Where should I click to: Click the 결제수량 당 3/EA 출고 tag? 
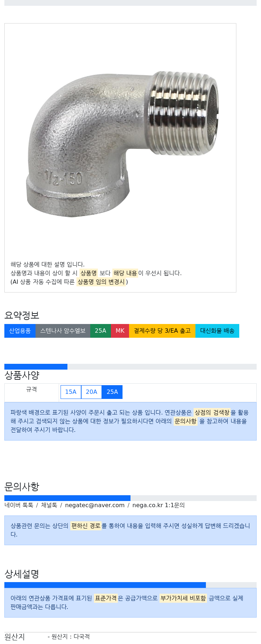(162, 331)
